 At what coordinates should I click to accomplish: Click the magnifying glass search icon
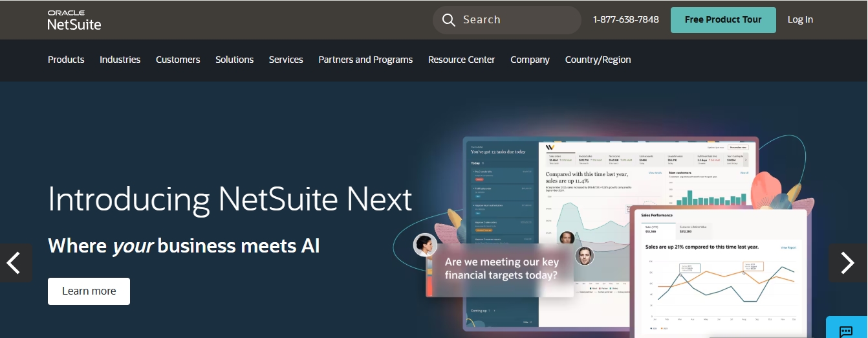tap(449, 20)
